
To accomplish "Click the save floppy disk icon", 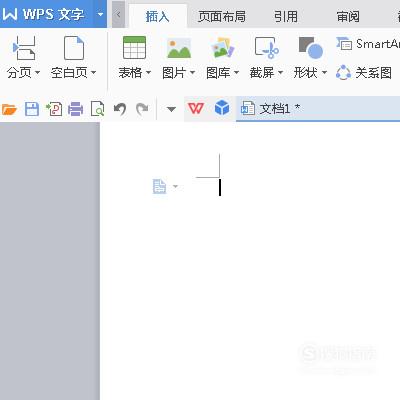I will pos(32,109).
